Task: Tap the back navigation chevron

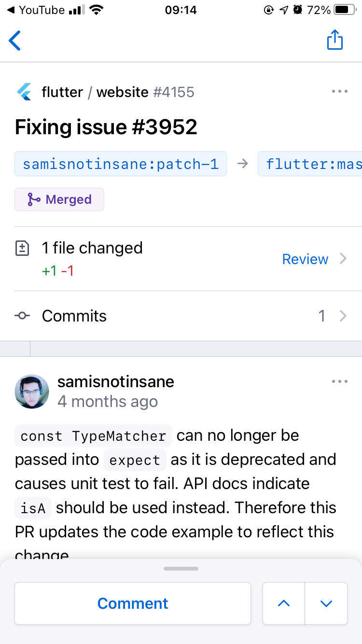Action: 14,41
